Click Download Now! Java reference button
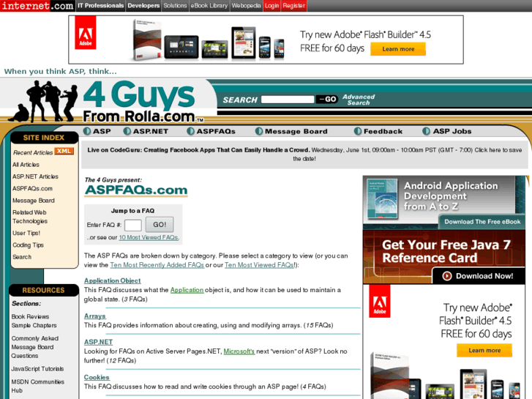Screen dimensions: 532x399 click(479, 276)
